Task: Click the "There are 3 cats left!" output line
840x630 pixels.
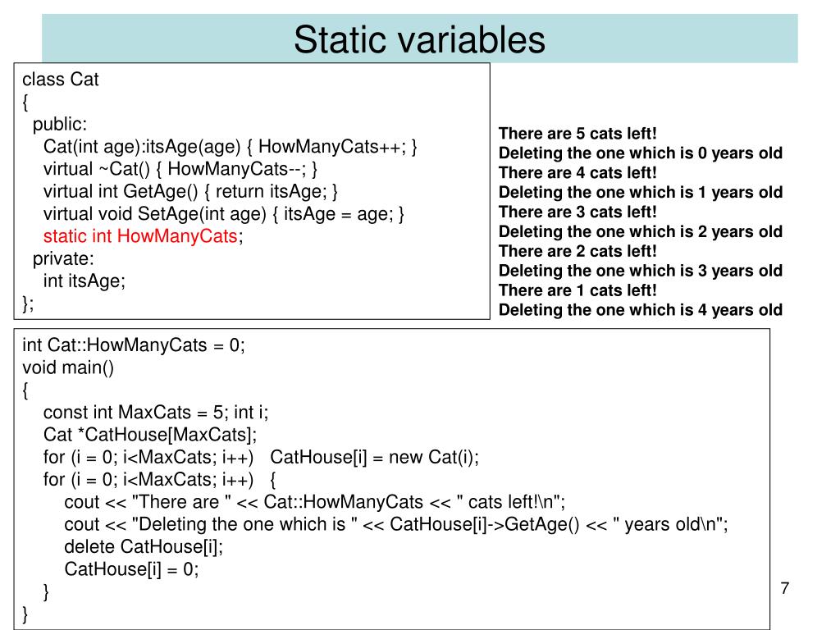Action: point(578,212)
